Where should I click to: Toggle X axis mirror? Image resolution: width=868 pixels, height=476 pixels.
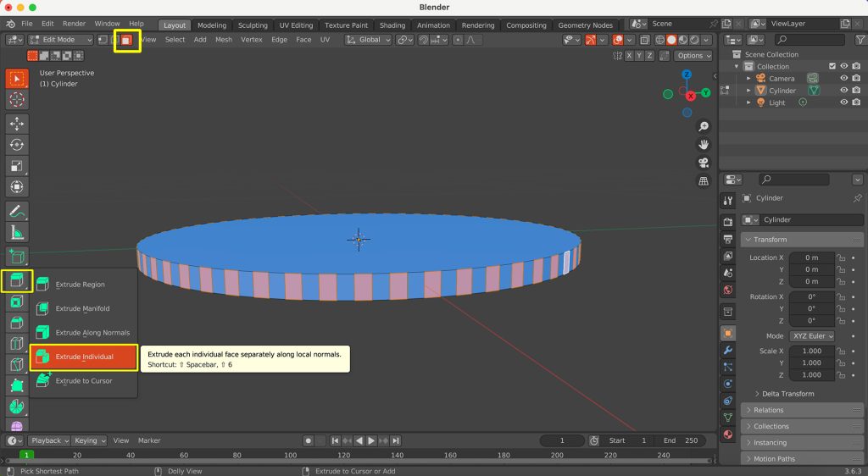(x=629, y=55)
